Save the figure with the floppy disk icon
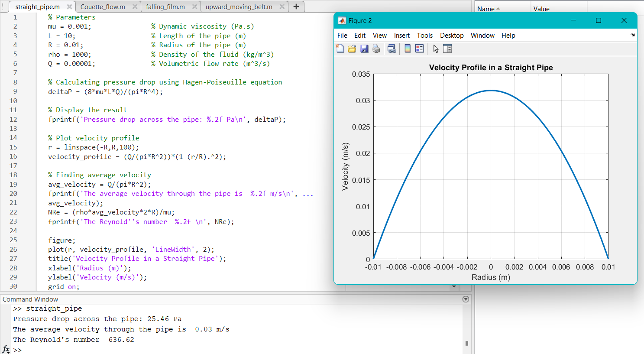This screenshot has width=644, height=354. [x=364, y=49]
